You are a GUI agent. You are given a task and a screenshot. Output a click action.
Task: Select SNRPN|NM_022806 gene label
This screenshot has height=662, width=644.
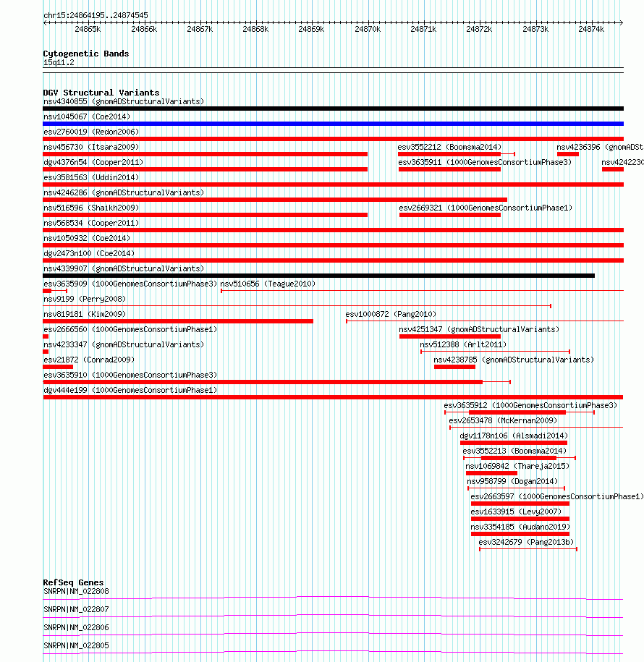click(77, 628)
